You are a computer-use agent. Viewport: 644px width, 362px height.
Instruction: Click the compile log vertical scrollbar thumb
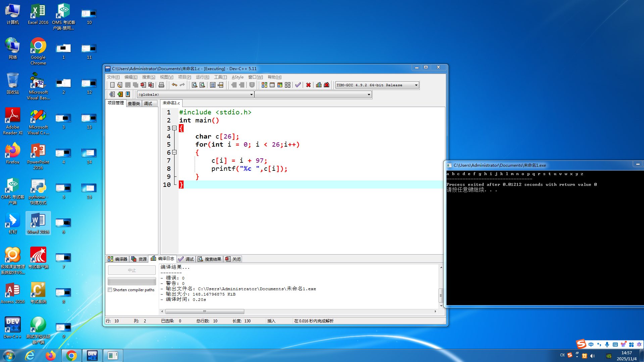click(441, 295)
